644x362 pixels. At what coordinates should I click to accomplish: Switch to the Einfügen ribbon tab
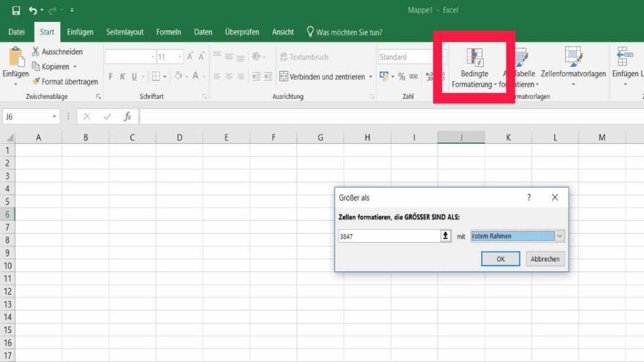tap(80, 32)
